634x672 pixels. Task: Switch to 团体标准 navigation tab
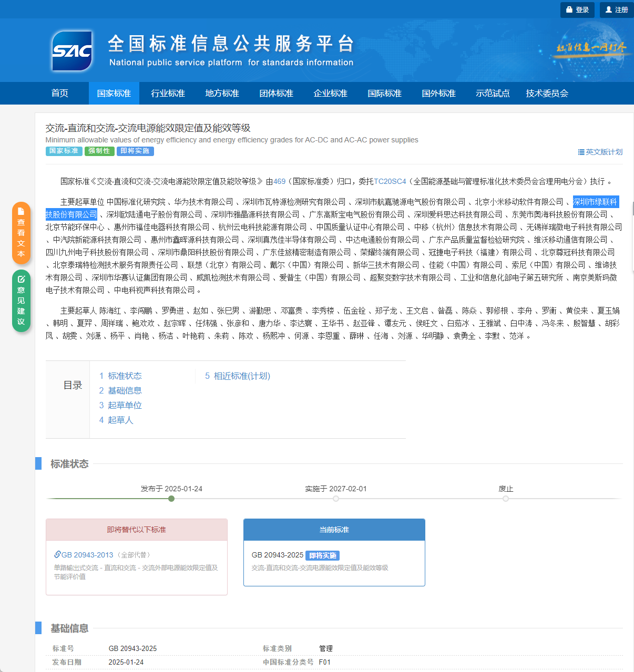(276, 93)
